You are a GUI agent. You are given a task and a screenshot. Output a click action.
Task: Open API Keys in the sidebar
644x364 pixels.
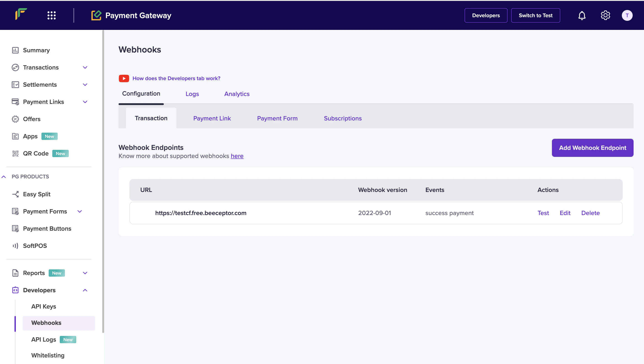point(43,307)
